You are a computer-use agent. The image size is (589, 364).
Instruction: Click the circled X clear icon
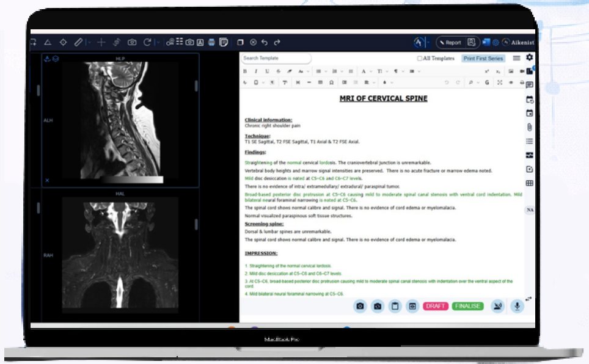point(253,43)
